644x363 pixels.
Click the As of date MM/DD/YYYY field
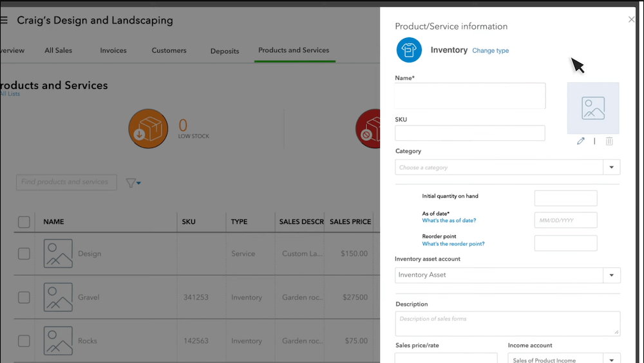(x=565, y=220)
